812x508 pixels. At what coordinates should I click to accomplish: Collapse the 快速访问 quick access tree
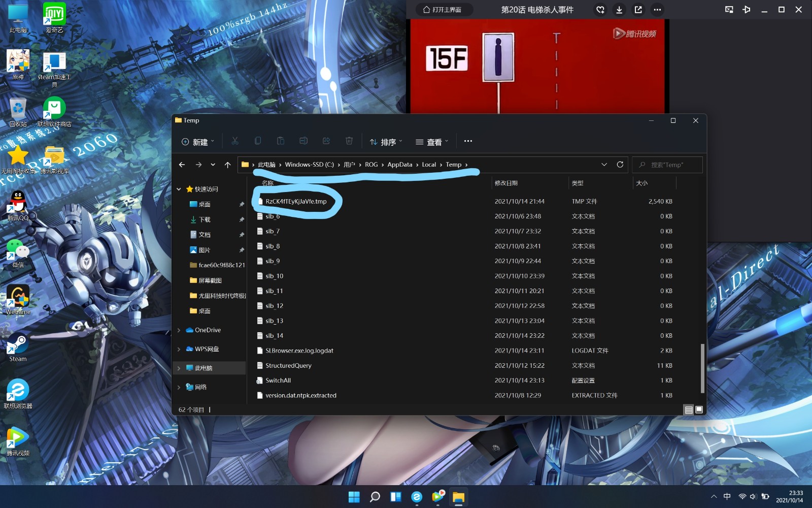(179, 189)
